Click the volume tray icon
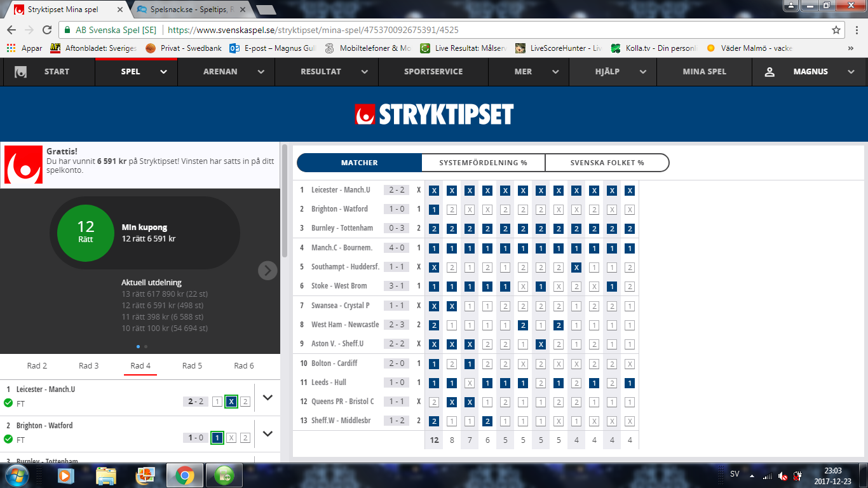868x488 pixels. click(x=783, y=476)
